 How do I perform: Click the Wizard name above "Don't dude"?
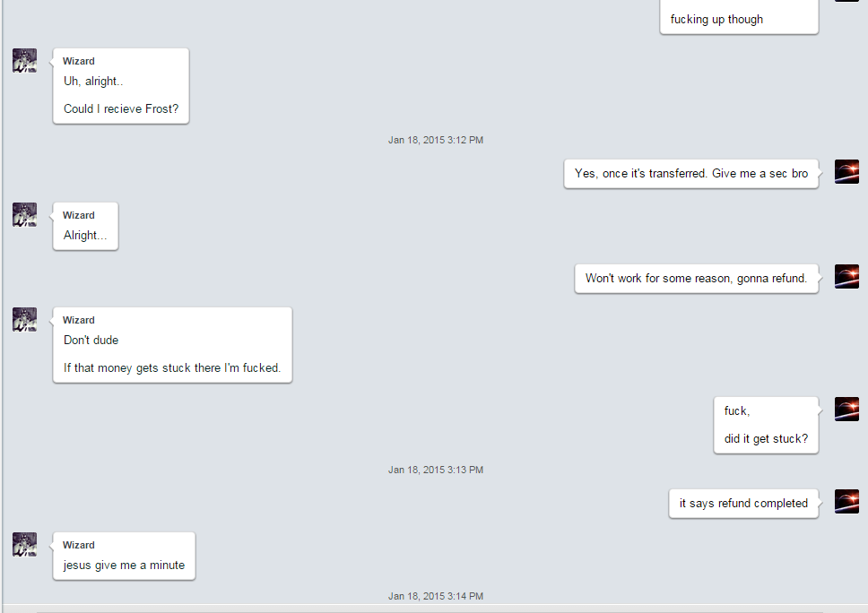pos(79,320)
